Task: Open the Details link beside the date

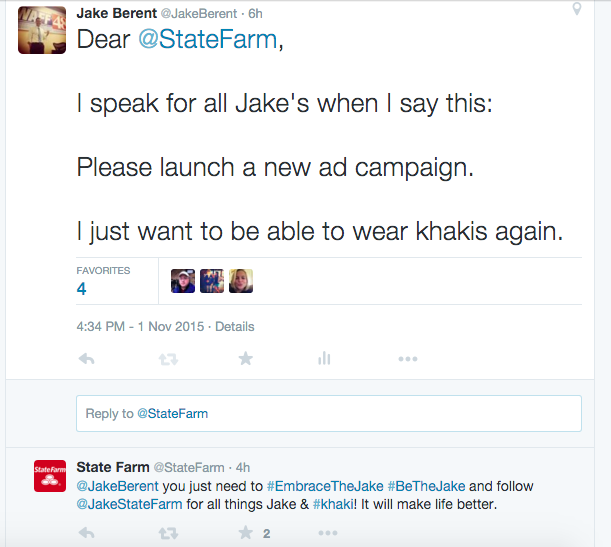Action: pos(235,327)
